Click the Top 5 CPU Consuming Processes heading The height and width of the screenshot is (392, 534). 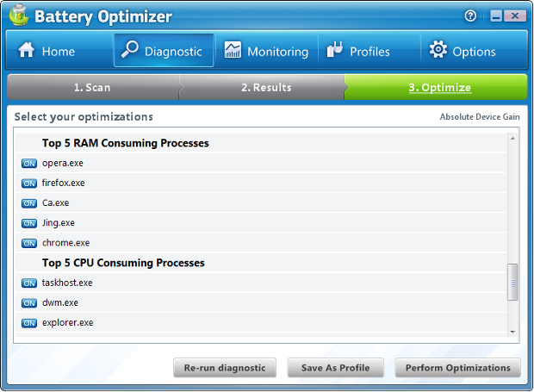[123, 263]
